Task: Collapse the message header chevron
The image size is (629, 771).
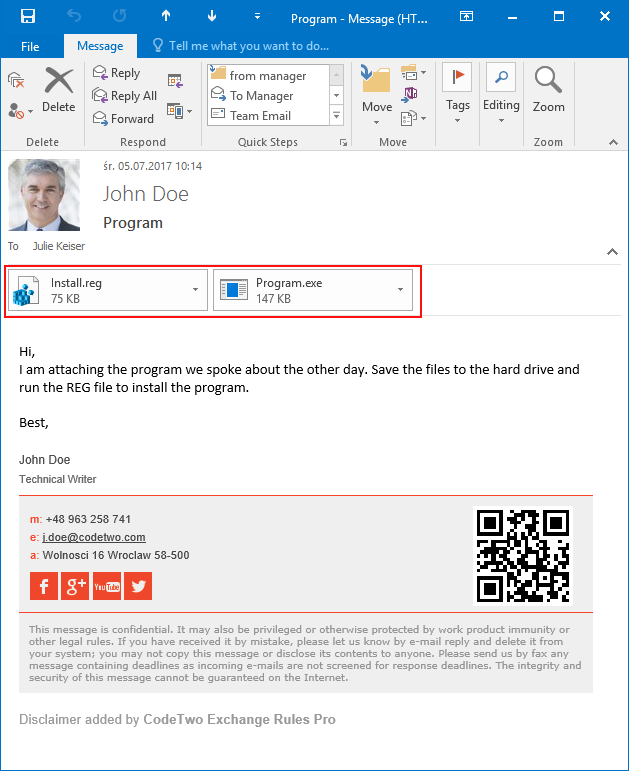Action: tap(612, 252)
